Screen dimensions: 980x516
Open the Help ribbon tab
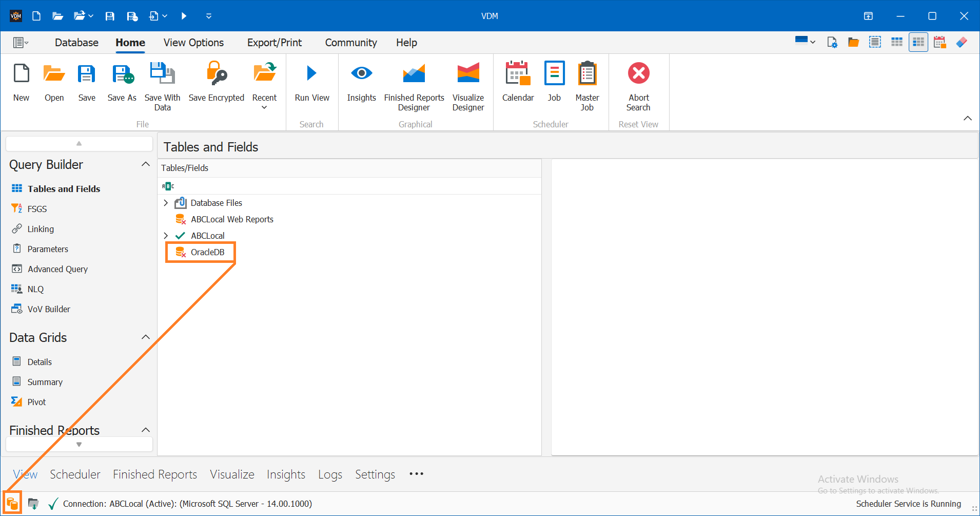pos(406,43)
